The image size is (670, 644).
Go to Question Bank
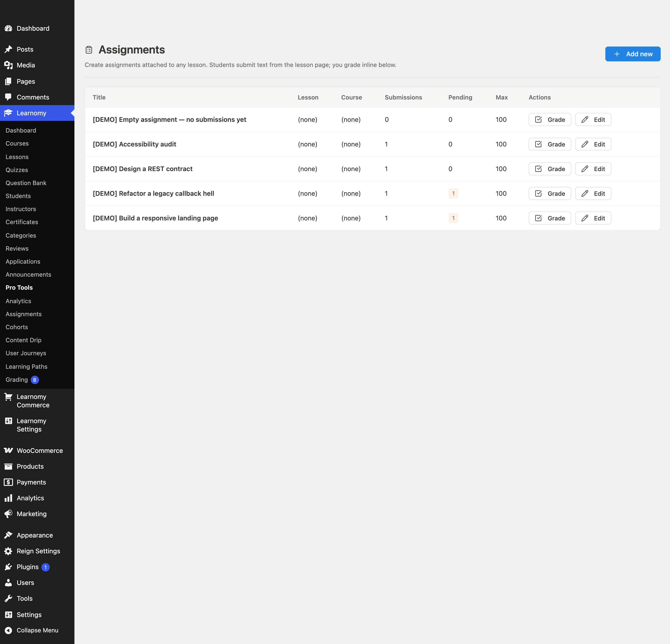click(26, 183)
